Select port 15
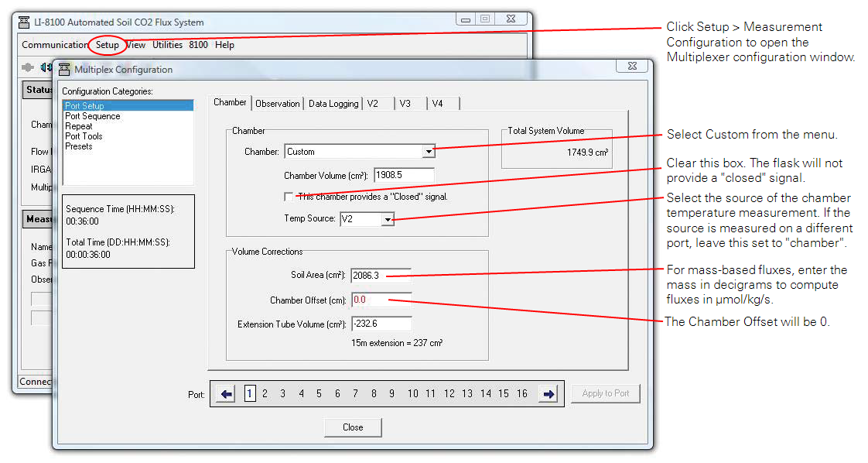The height and width of the screenshot is (463, 868). tap(503, 394)
